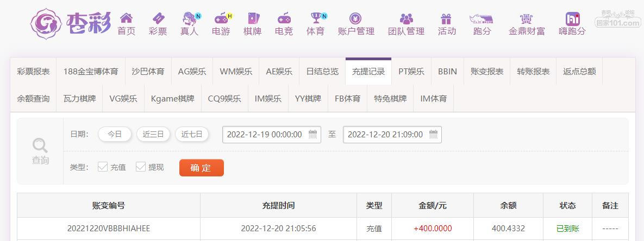Open the 活动 gift box icon

coord(447,18)
